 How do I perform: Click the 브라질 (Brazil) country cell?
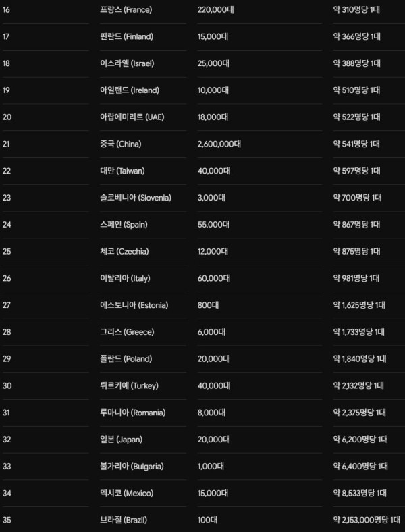click(x=124, y=520)
